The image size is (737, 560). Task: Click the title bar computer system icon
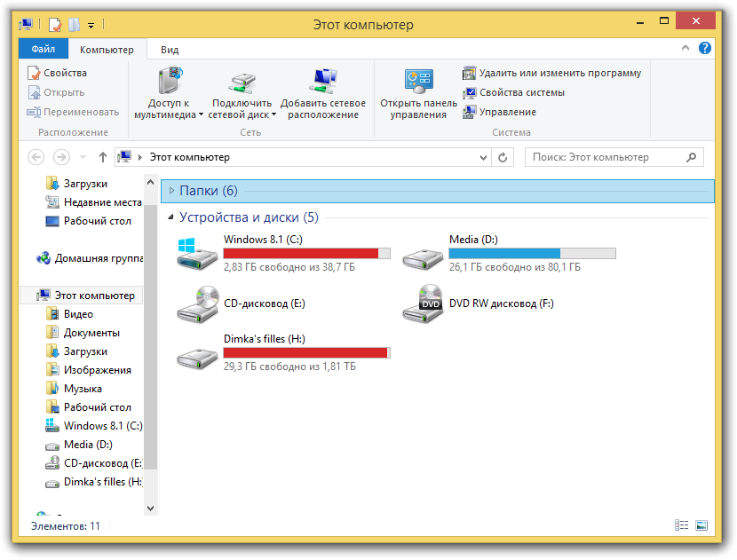pyautogui.click(x=27, y=25)
